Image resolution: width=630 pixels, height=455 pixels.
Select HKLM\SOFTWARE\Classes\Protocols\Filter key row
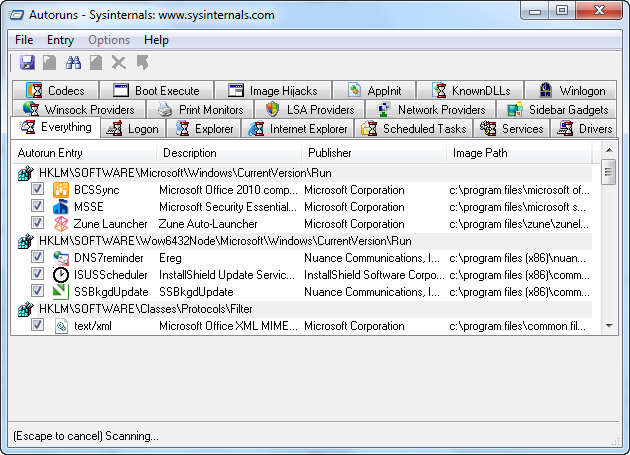point(314,309)
